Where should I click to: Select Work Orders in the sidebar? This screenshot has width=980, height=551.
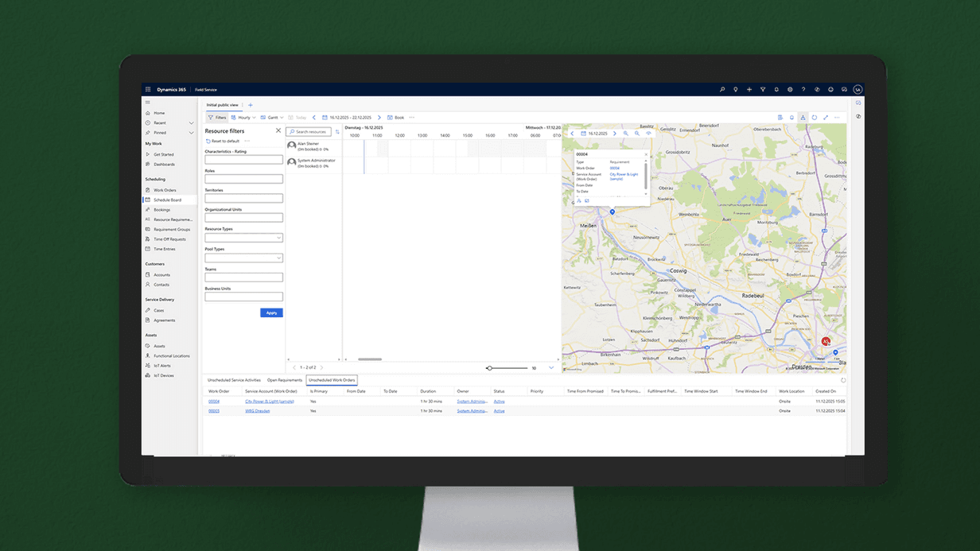[x=165, y=190]
